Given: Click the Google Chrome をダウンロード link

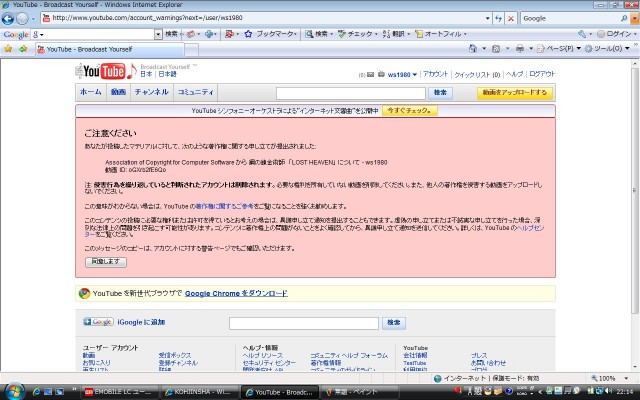Looking at the screenshot, I should 236,293.
